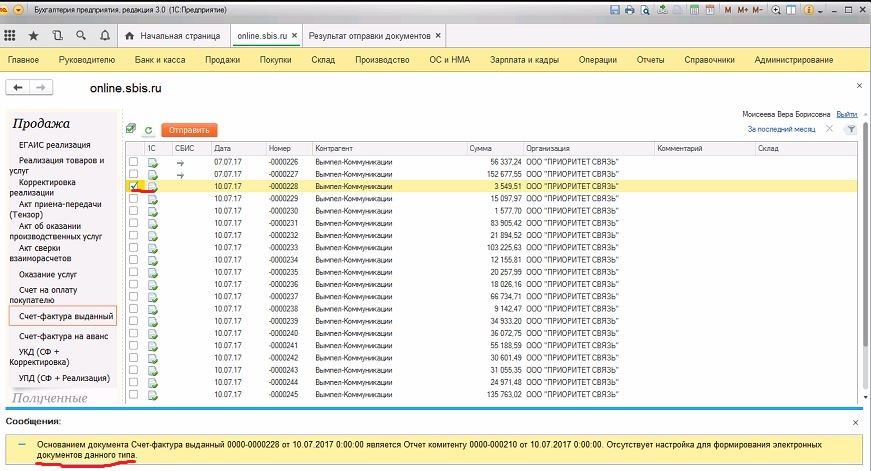This screenshot has height=471, width=871.
Task: Tick the checkbox for document 0000229
Action: point(133,198)
